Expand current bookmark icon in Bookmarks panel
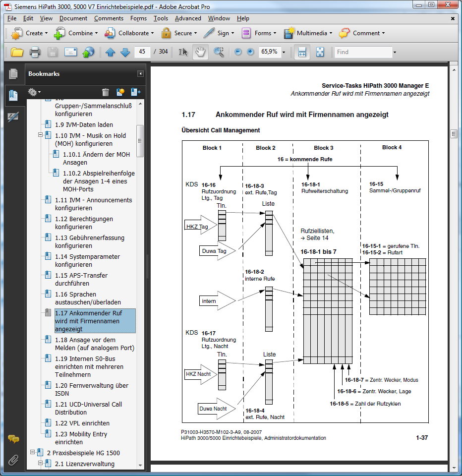The height and width of the screenshot is (476, 462). (136, 92)
